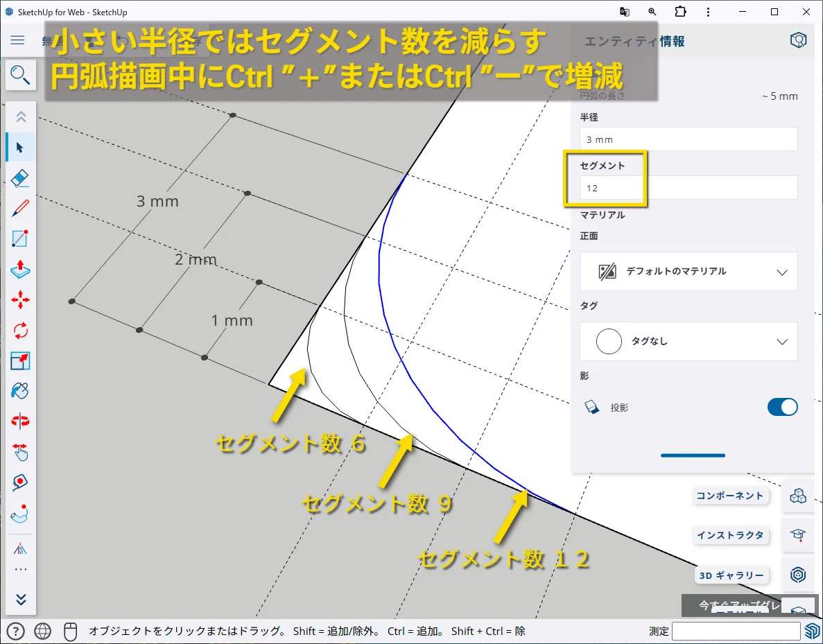
Task: Open the browser three-dot menu
Action: [708, 12]
